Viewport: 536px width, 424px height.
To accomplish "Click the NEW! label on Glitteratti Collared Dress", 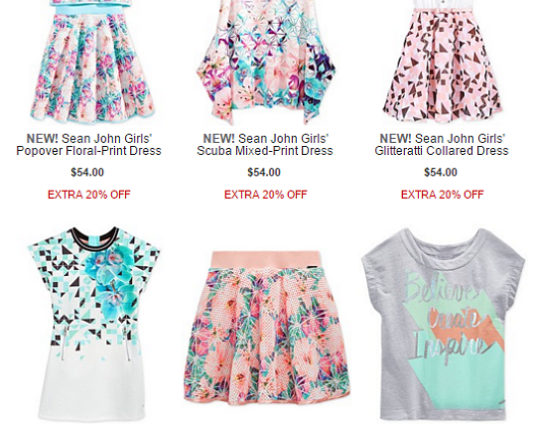I will (396, 138).
